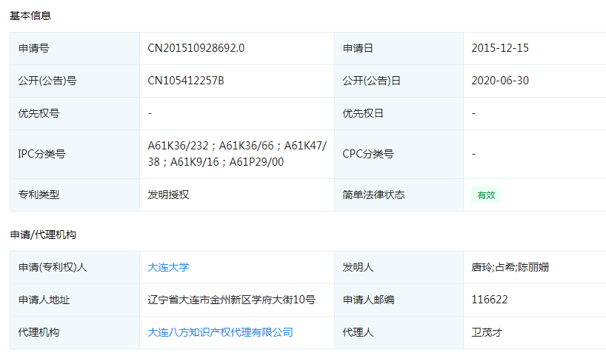Click the application date 2015-12-15
Viewport: 606px width, 364px height.
pyautogui.click(x=500, y=48)
